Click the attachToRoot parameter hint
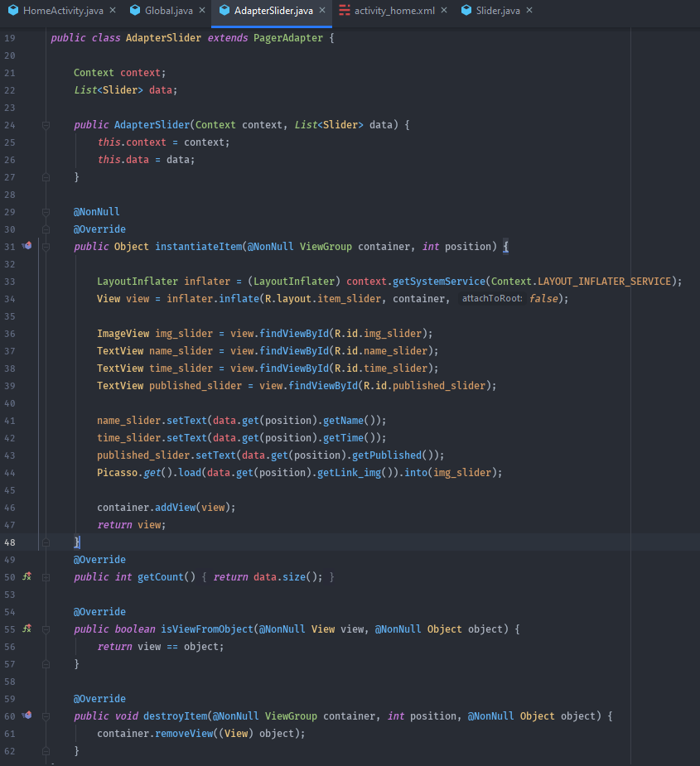The height and width of the screenshot is (766, 700). tap(492, 298)
